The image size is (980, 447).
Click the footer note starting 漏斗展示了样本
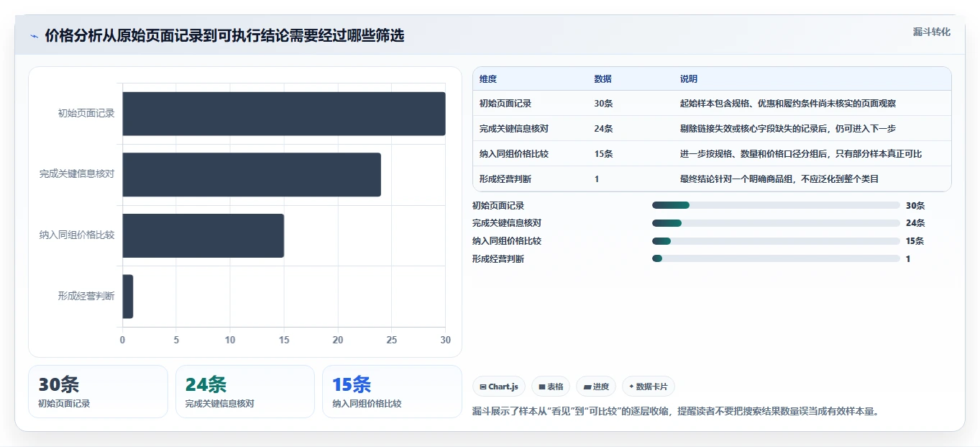point(676,412)
